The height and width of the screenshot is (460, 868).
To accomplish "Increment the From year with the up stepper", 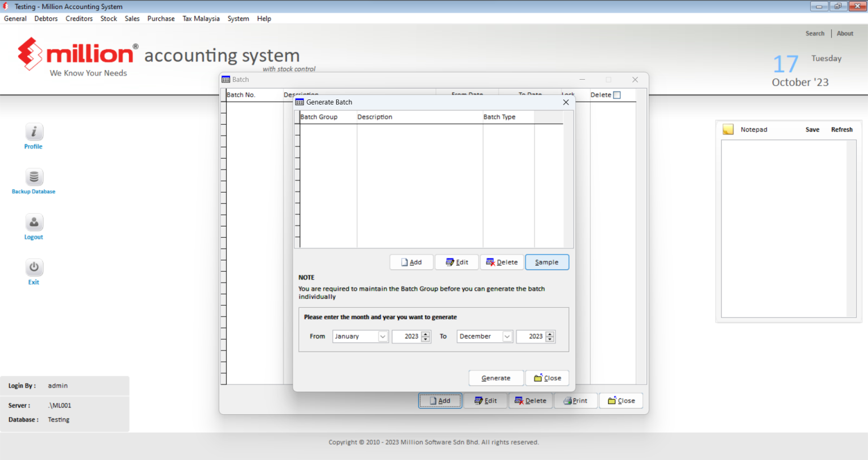I will 426,333.
